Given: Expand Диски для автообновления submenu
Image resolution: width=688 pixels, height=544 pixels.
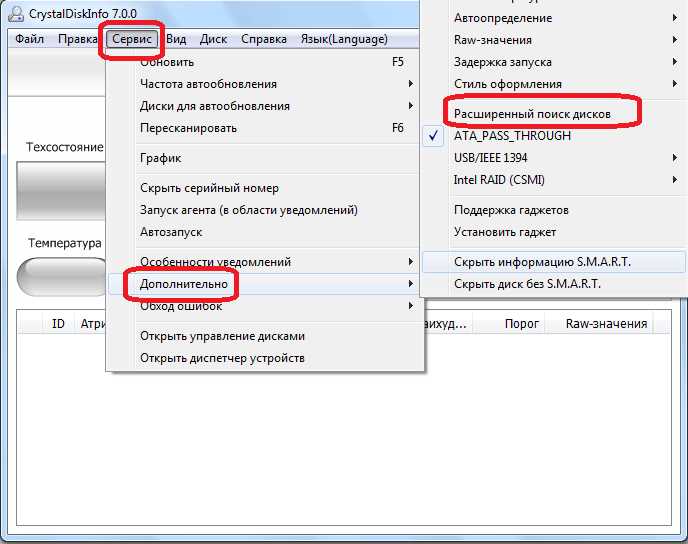Looking at the screenshot, I should tap(265, 106).
